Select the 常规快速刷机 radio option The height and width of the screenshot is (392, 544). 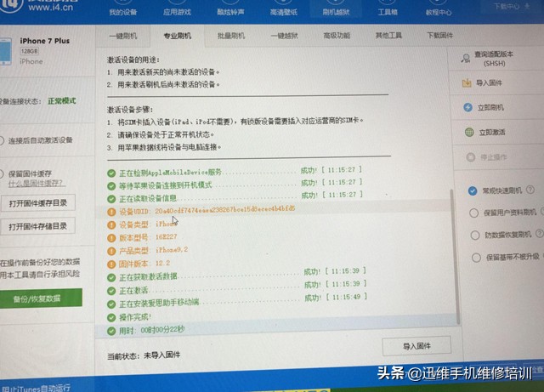tap(473, 190)
